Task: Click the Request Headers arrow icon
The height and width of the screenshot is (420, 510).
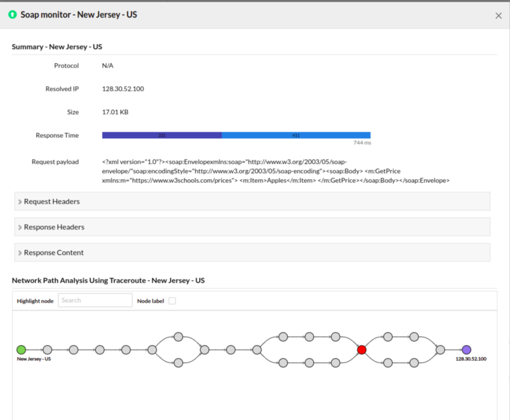Action: (20, 202)
